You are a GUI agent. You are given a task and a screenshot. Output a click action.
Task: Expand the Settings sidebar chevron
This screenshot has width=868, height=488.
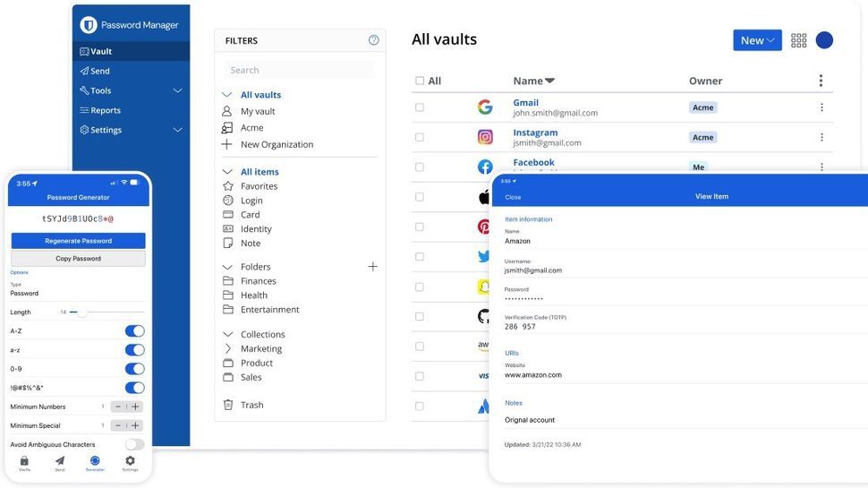point(178,130)
